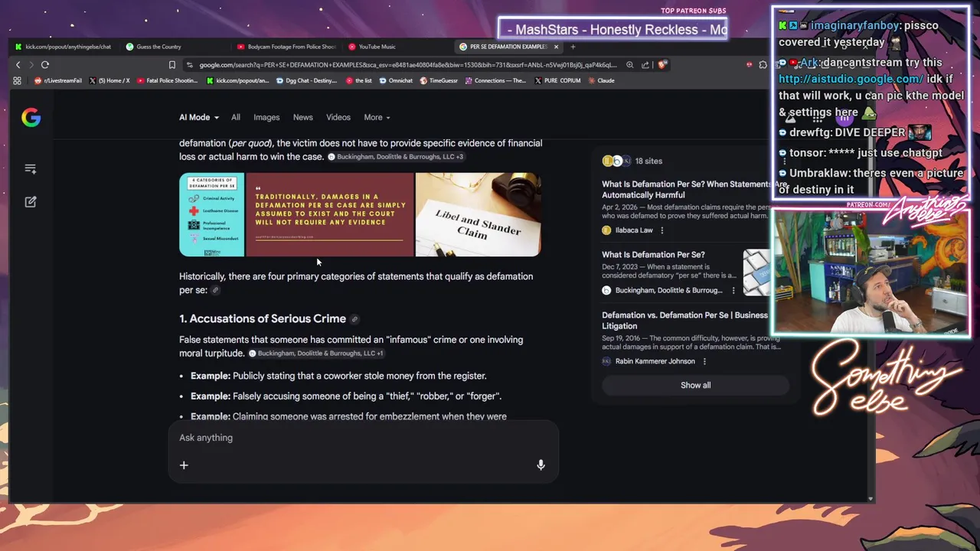This screenshot has width=980, height=551.
Task: Open the bookmarks apps grid icon
Action: pos(17,80)
